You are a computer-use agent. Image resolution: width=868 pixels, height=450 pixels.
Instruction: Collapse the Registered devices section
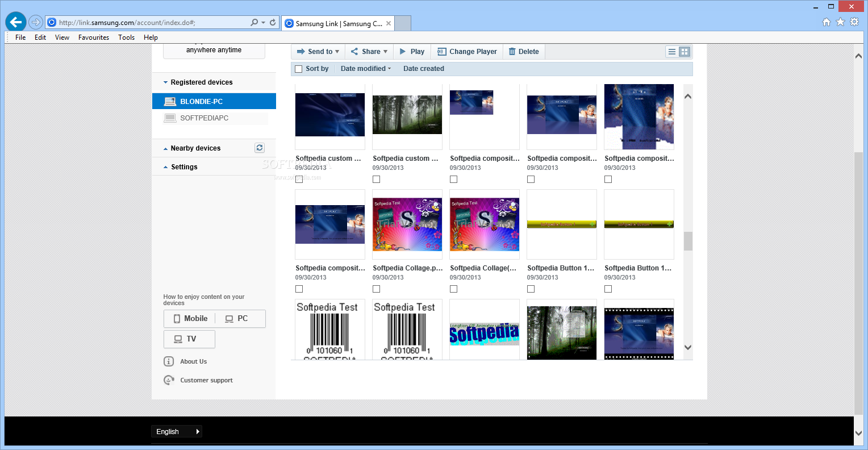198,82
